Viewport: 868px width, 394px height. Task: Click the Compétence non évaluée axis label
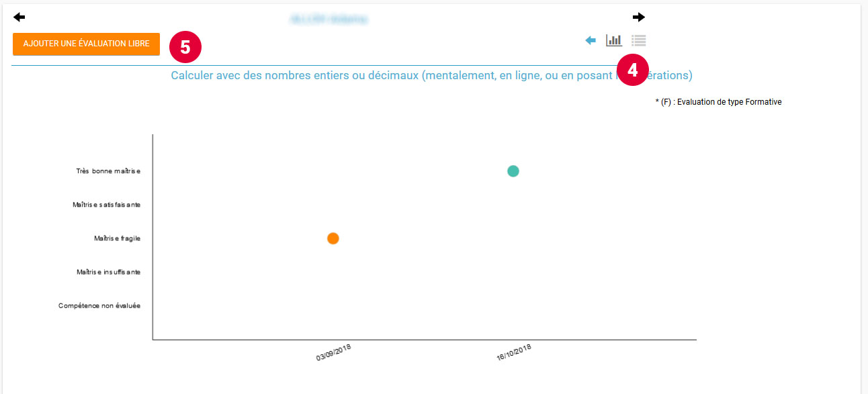(99, 305)
